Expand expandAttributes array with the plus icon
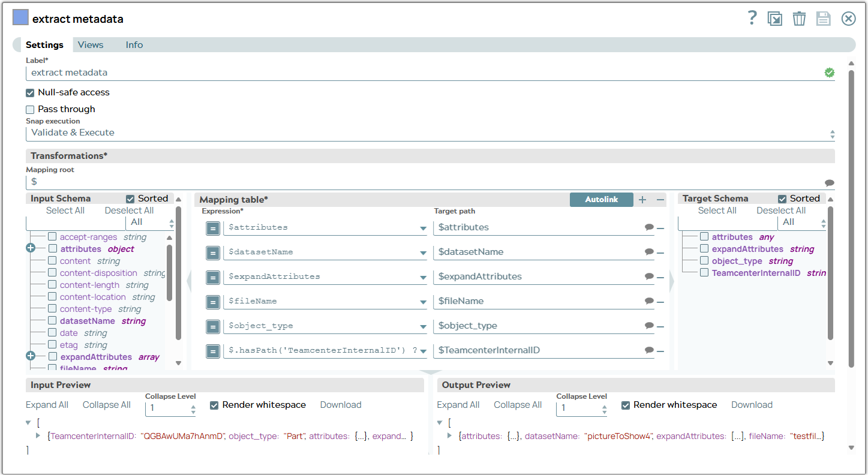This screenshot has width=868, height=475. coord(31,356)
